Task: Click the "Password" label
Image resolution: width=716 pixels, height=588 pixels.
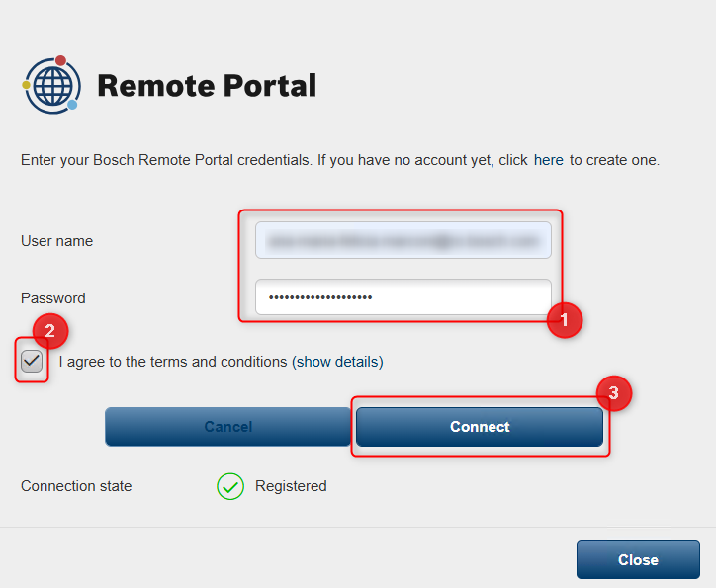Action: 53,298
